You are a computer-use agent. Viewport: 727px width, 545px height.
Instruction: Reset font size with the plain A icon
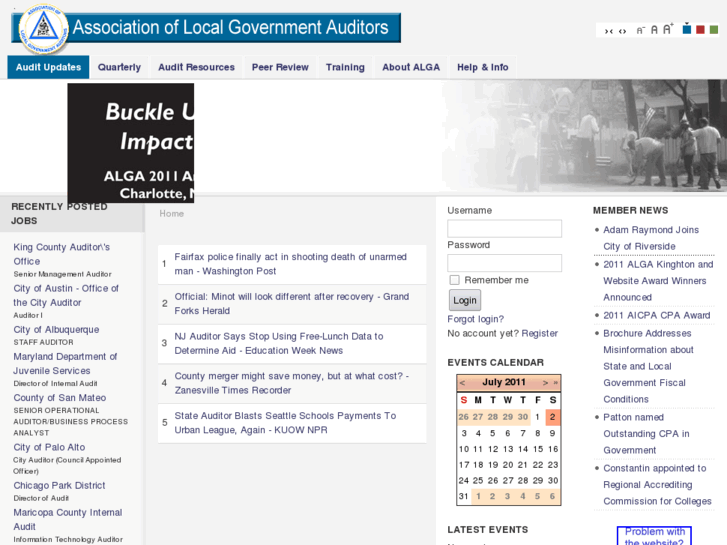point(654,30)
